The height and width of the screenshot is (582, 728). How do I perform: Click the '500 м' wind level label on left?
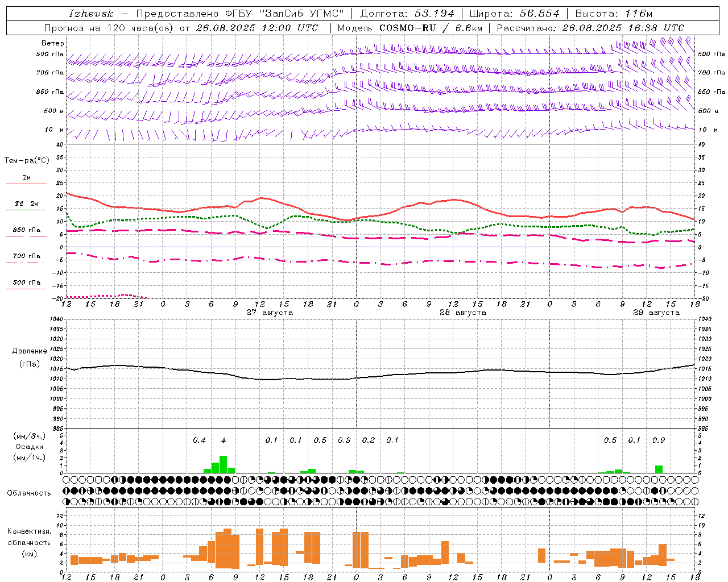[55, 111]
